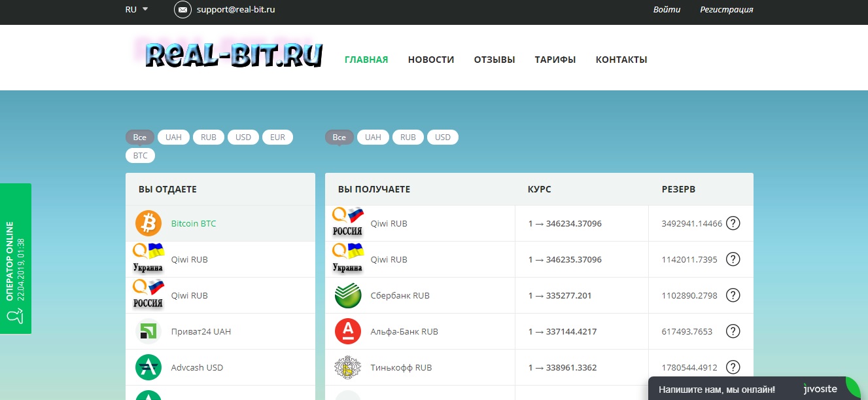Click the ВЫ ОТДАЕТЕ column header

pos(167,190)
